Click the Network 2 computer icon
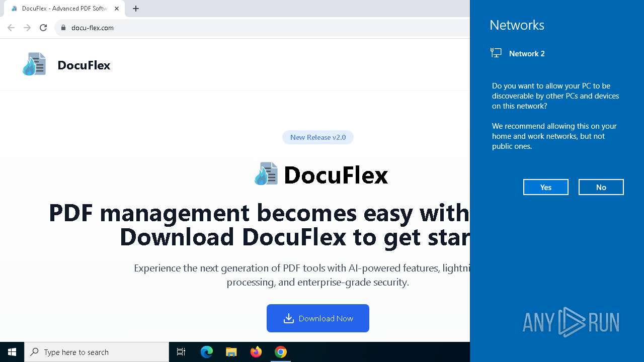The width and height of the screenshot is (644, 362). pyautogui.click(x=496, y=53)
